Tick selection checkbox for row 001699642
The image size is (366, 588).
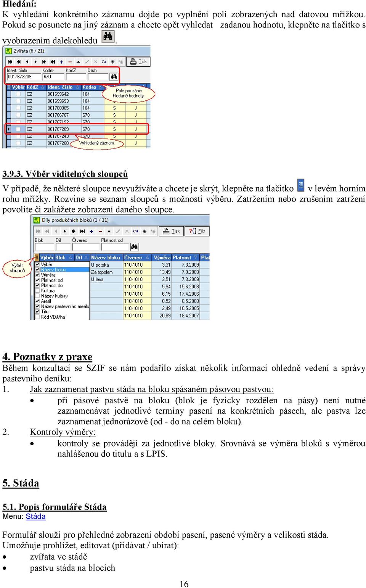point(18,94)
